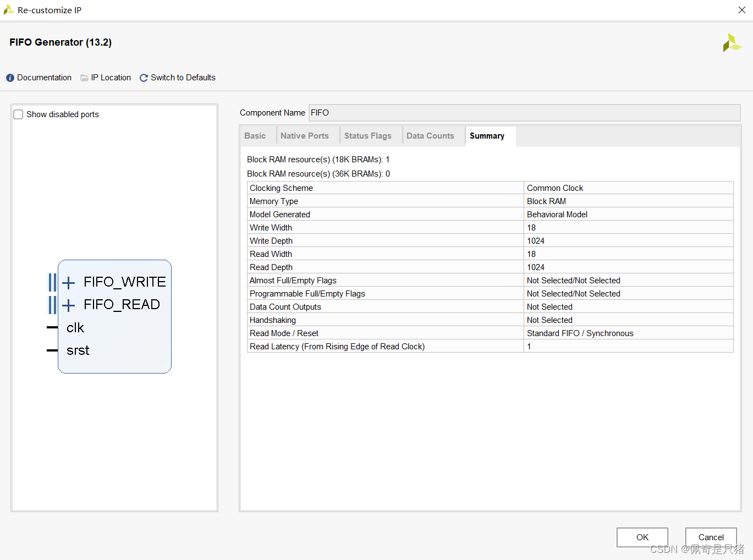Click the Read Mode / Reset row label
The height and width of the screenshot is (560, 753).
[x=284, y=333]
